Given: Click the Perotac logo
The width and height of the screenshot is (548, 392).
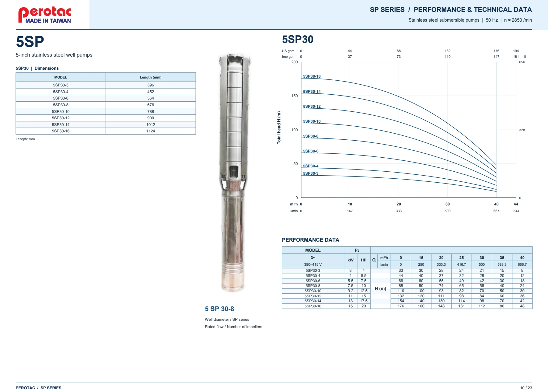Looking at the screenshot, I should click(45, 15).
